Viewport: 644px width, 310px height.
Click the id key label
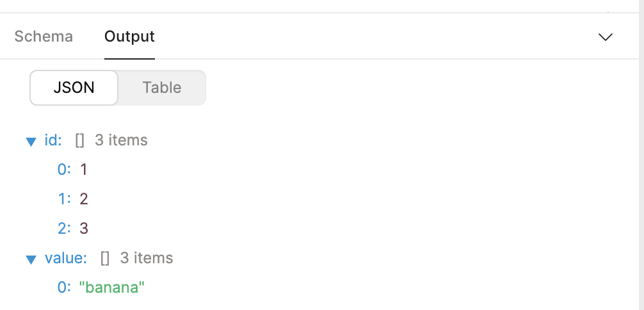53,140
